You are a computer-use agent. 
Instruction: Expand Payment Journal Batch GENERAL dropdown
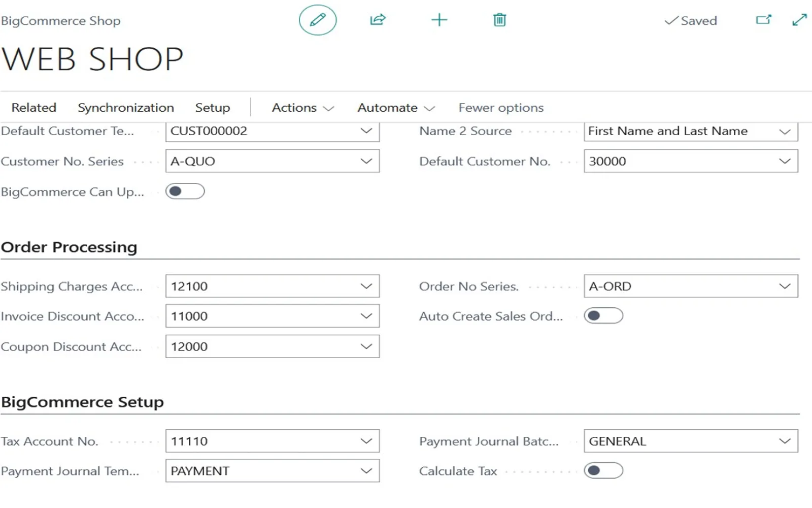coord(785,441)
